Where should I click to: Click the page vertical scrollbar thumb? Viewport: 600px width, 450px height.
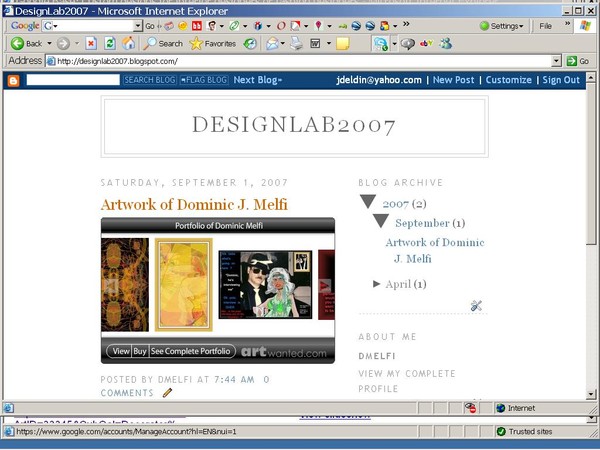point(591,162)
